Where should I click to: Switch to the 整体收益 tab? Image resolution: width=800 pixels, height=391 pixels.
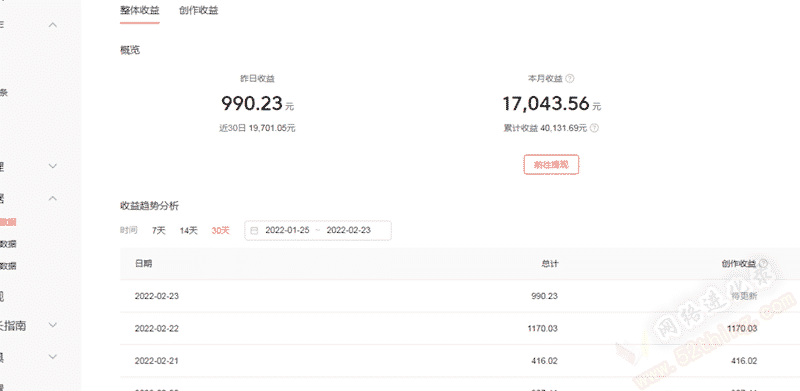pos(140,10)
